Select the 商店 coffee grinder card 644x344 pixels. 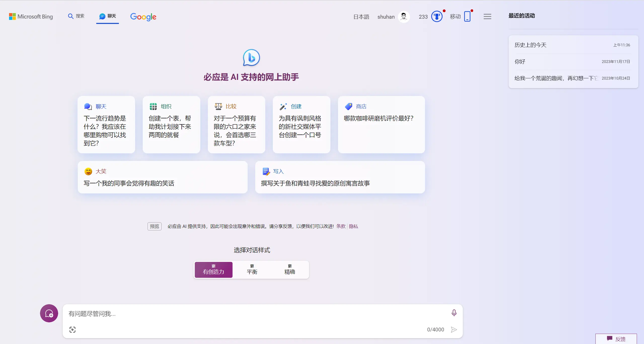coord(381,125)
